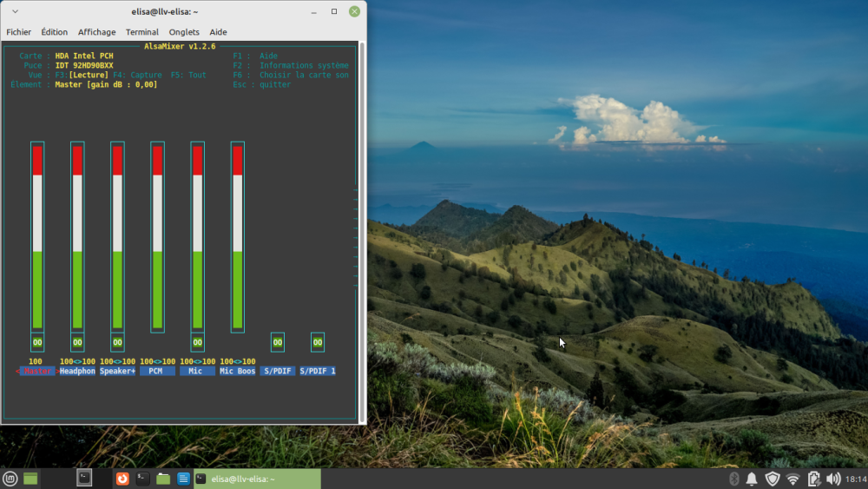This screenshot has height=489, width=868.
Task: Click the notifications bell icon
Action: coord(752,479)
